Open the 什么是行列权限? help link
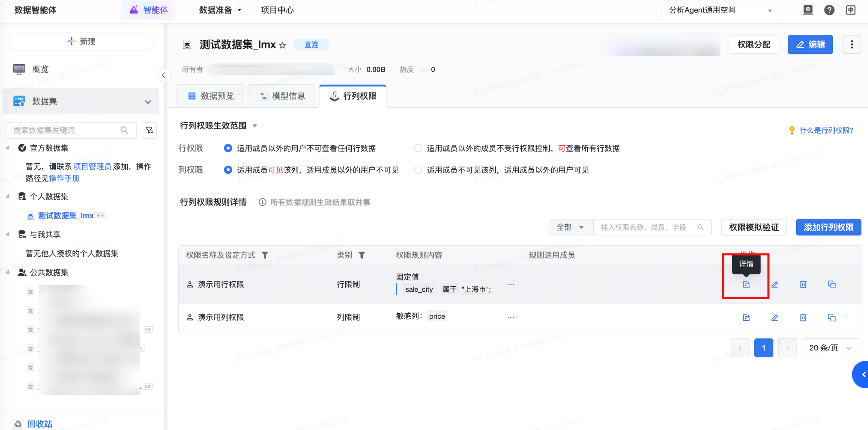 tap(825, 130)
